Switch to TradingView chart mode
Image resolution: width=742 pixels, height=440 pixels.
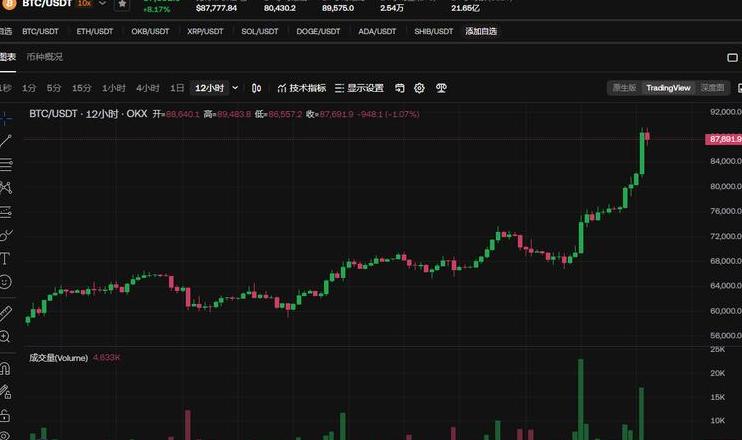668,88
